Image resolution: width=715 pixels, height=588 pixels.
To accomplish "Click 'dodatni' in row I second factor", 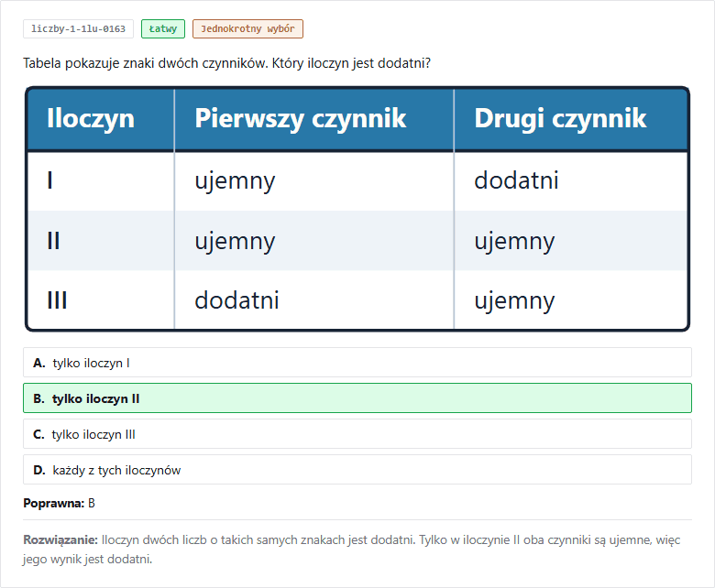I will pyautogui.click(x=516, y=180).
